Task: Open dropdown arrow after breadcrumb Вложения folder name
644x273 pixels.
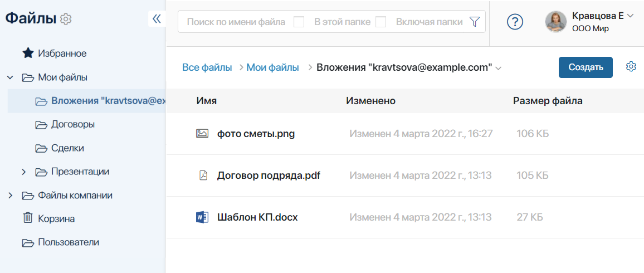Action: tap(499, 69)
